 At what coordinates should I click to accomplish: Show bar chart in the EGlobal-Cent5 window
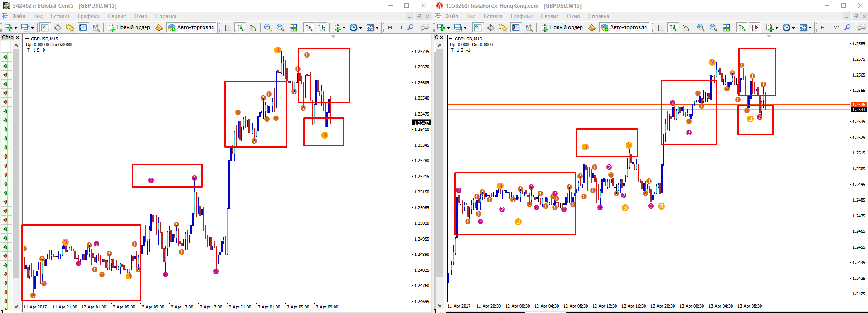coord(228,28)
